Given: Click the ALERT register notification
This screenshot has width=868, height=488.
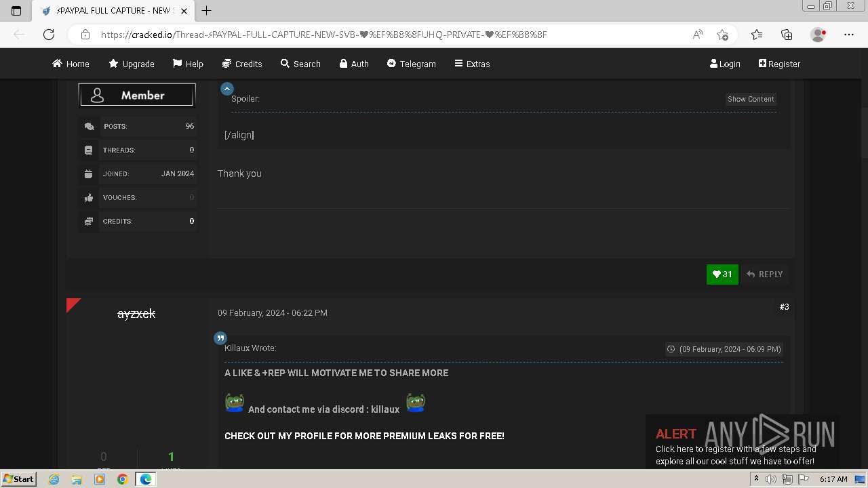Looking at the screenshot, I should tap(742, 441).
